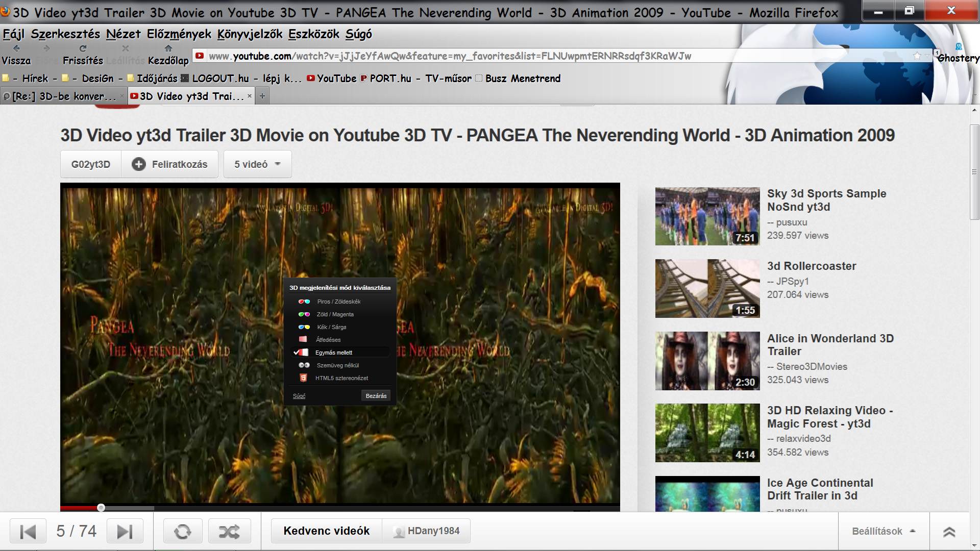Collapse playlist bar with double chevron
The width and height of the screenshot is (980, 551).
point(949,532)
